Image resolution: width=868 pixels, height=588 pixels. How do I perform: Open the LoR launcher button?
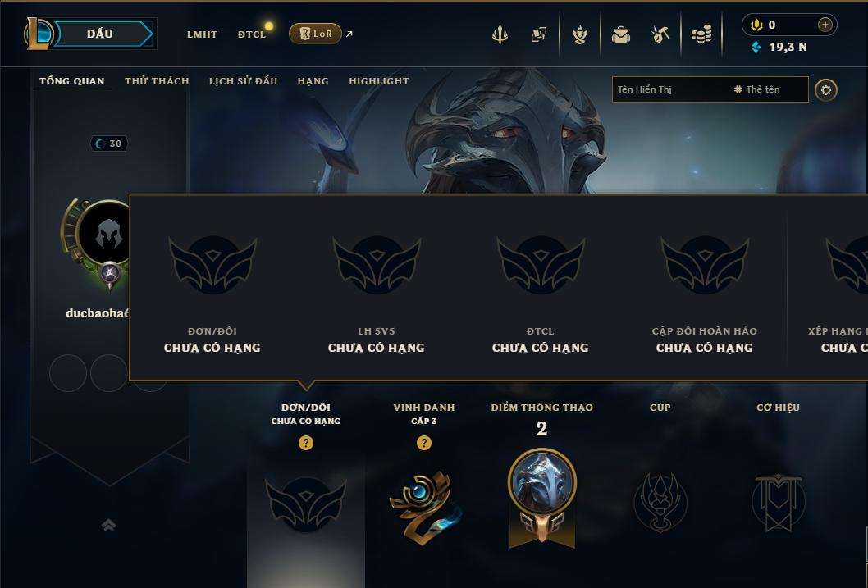pyautogui.click(x=315, y=34)
